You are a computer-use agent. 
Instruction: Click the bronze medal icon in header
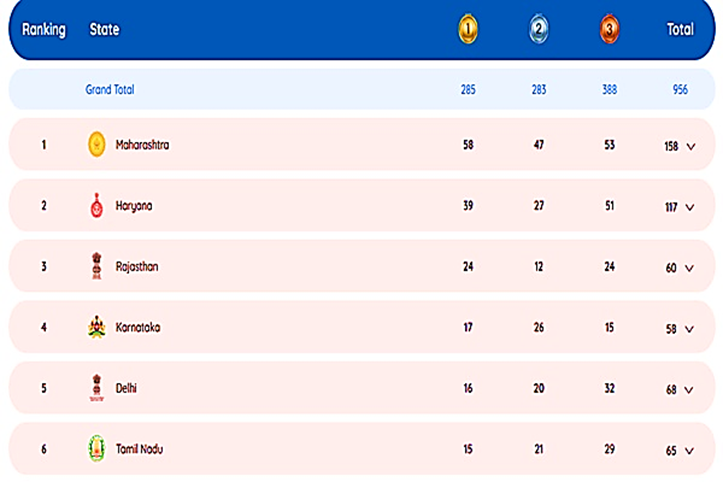pos(609,30)
